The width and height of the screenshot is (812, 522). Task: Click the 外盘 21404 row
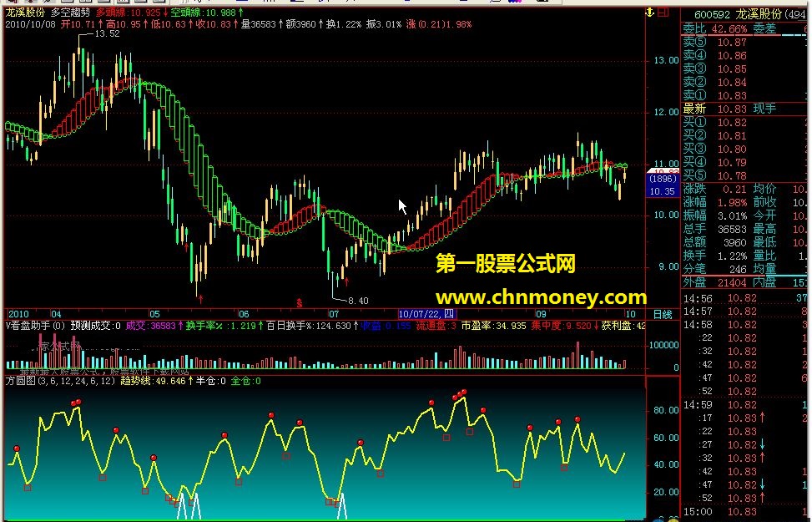(x=714, y=282)
